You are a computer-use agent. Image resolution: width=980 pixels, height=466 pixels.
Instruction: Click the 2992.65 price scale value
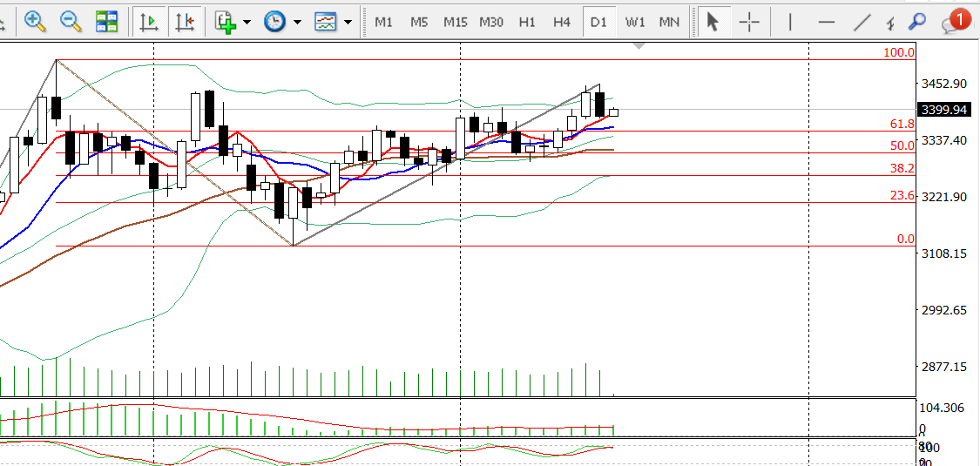click(x=944, y=310)
